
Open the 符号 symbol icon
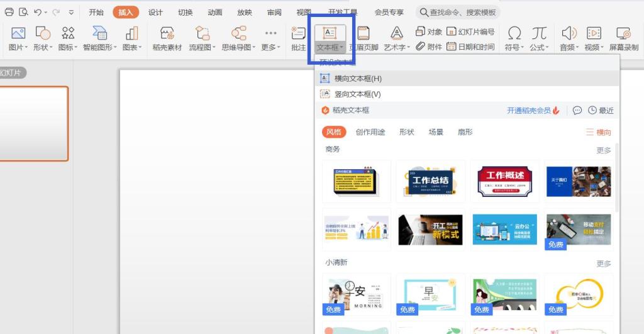point(514,35)
